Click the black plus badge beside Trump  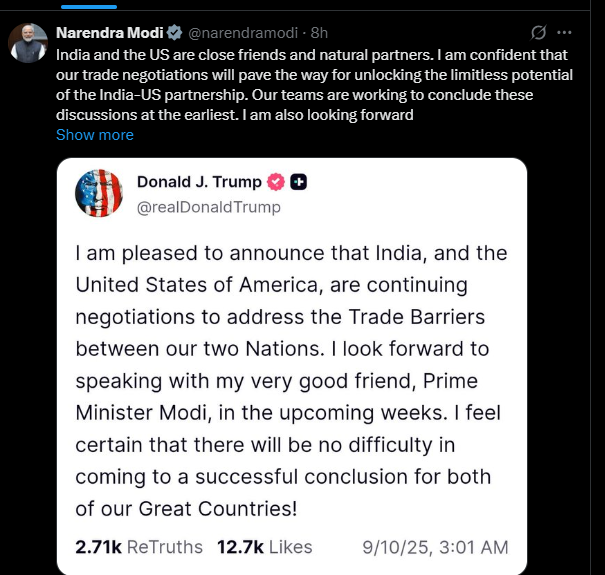298,182
